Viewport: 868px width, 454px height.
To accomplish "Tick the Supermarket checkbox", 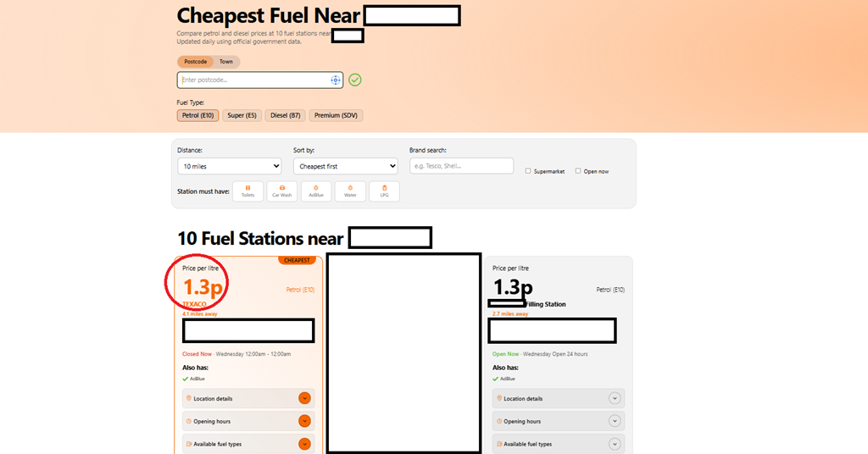I will [528, 171].
